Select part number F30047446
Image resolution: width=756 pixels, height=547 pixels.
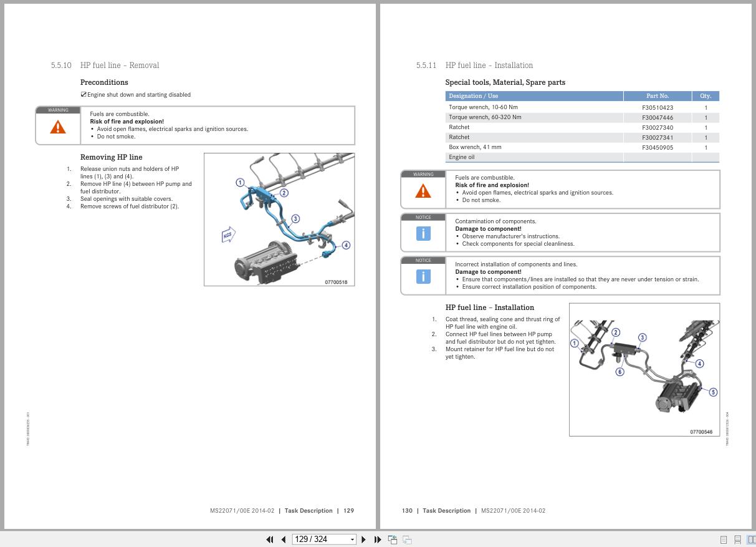click(x=658, y=117)
